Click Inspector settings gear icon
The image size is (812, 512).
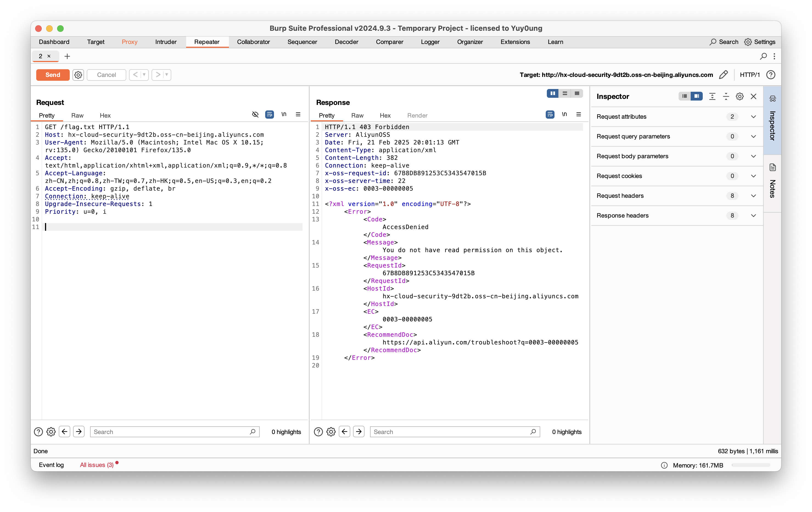[x=740, y=96]
